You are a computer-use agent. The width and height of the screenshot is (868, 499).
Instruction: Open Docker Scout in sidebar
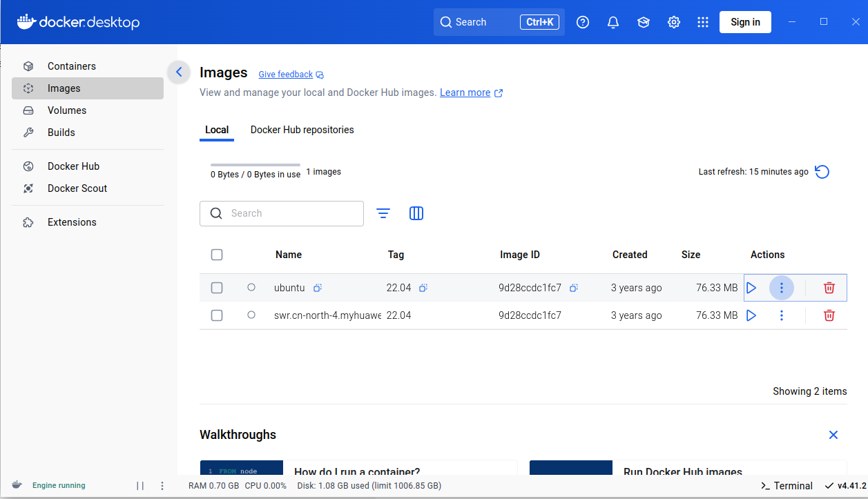point(88,188)
